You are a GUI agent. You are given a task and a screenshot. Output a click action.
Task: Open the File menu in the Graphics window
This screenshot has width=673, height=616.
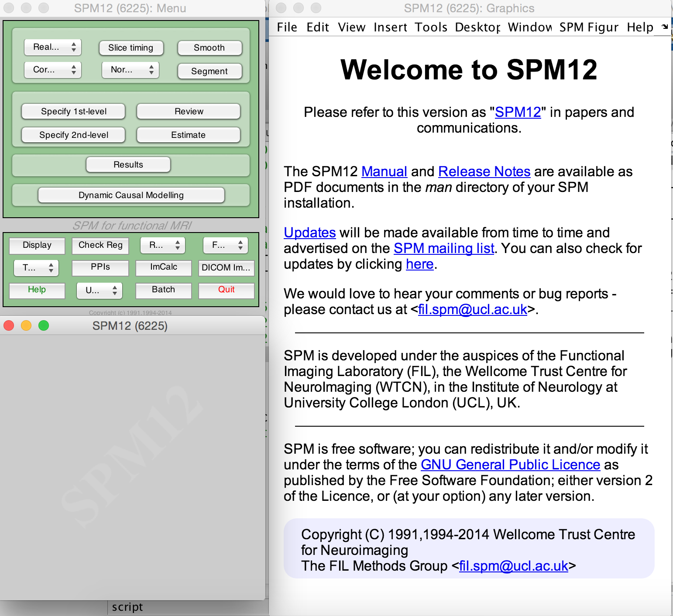click(287, 27)
